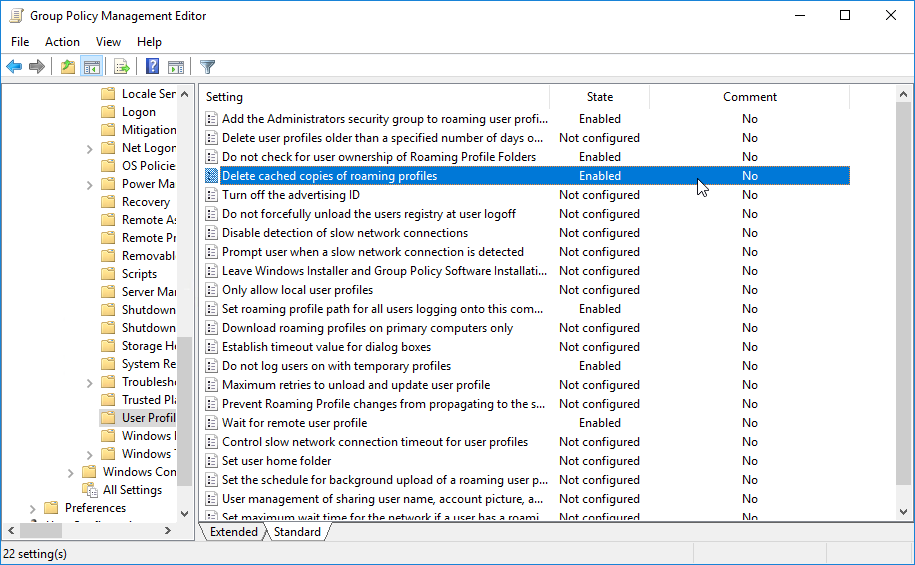
Task: Click the Export List toolbar icon
Action: point(122,67)
